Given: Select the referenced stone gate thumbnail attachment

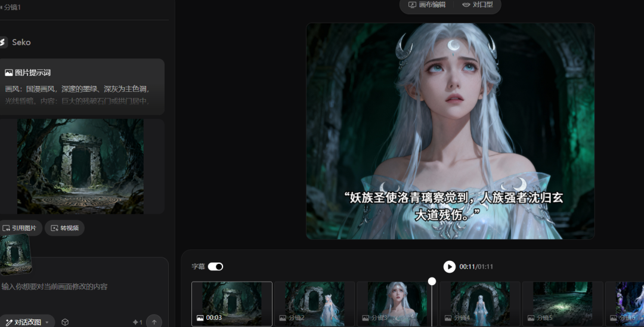Looking at the screenshot, I should (15, 254).
